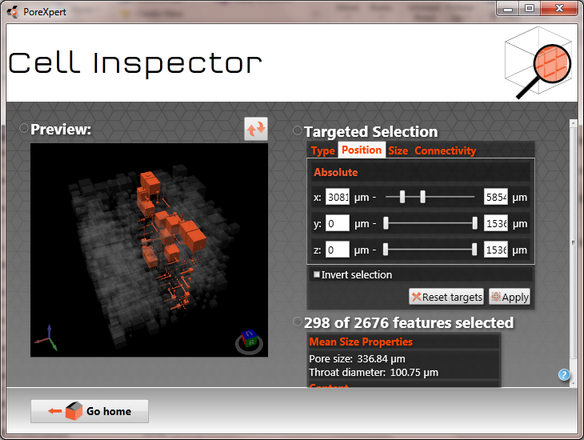This screenshot has height=440, width=584.
Task: Click the x maximum field showing 5854
Action: [496, 197]
